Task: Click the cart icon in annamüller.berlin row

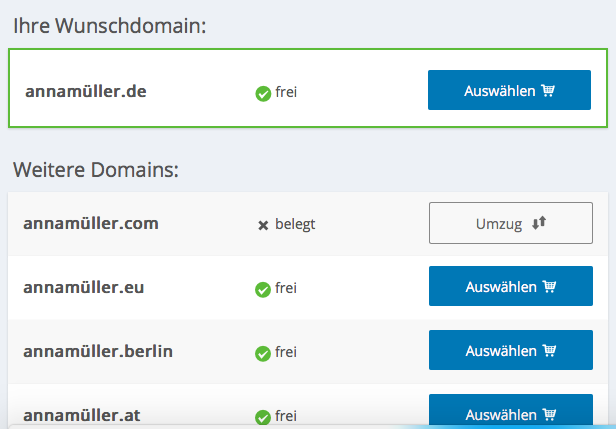Action: click(x=549, y=350)
